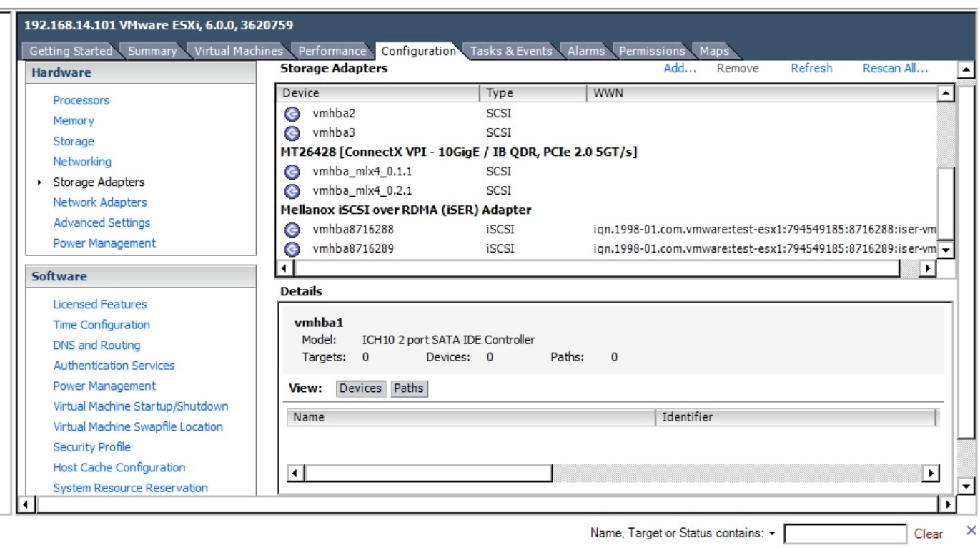Switch to the Summary tab
The width and height of the screenshot is (980, 548).
point(152,51)
